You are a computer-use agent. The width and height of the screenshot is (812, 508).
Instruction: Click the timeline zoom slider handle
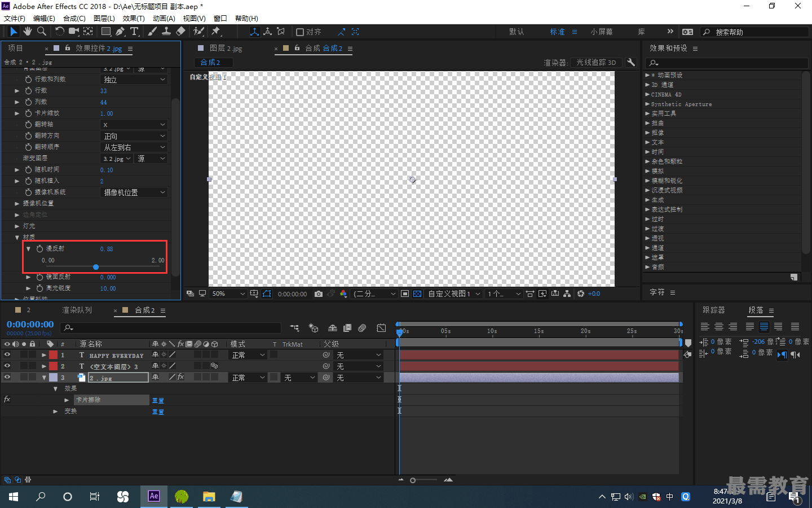(x=413, y=480)
